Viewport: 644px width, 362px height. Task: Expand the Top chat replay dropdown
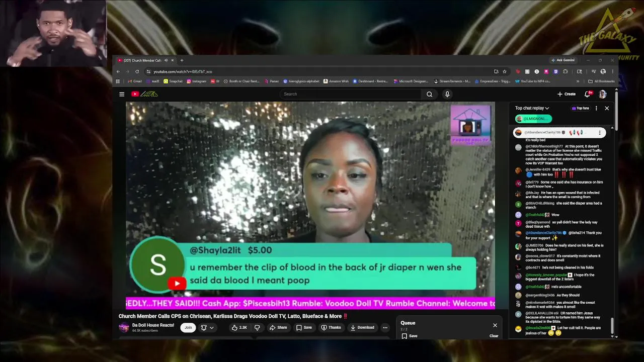(x=532, y=108)
